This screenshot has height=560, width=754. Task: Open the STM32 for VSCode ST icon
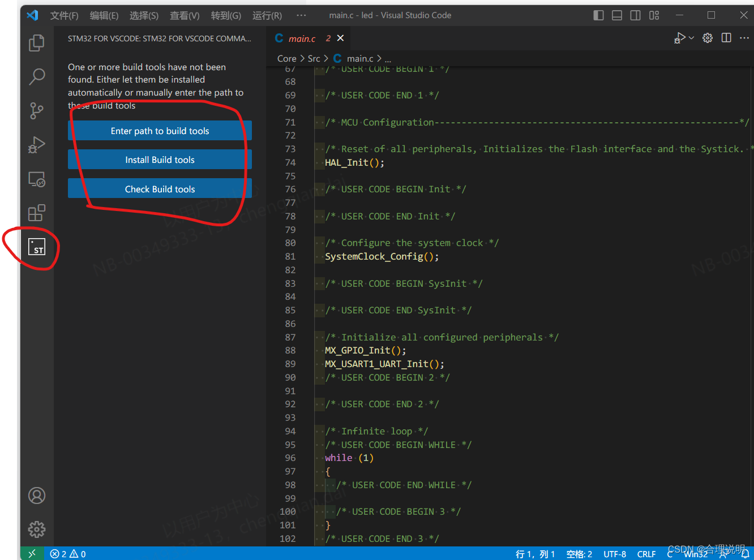(37, 247)
